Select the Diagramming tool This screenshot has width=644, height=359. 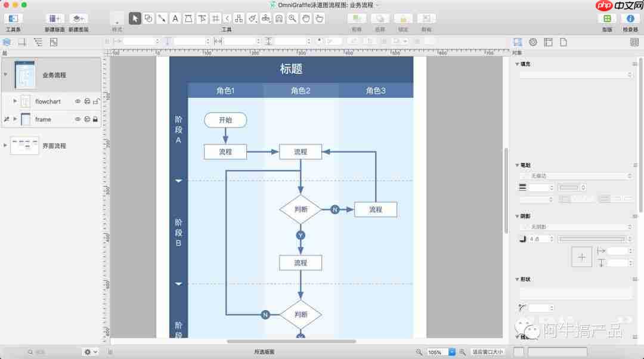239,18
